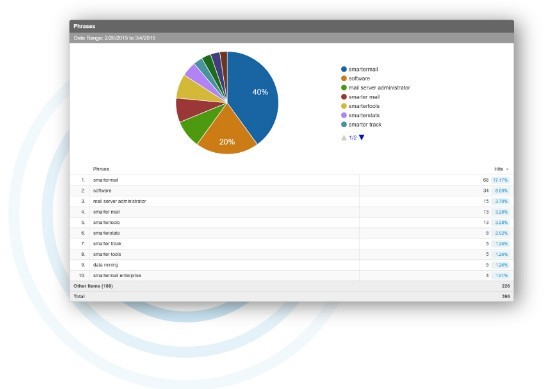The height and width of the screenshot is (389, 552).
Task: Select row 7 phrase smarter track
Action: click(107, 244)
